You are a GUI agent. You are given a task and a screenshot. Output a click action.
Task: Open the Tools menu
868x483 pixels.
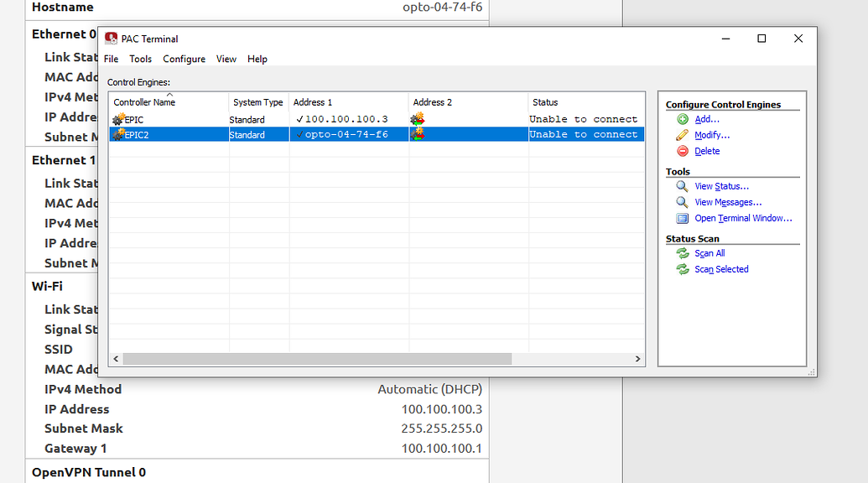point(140,59)
